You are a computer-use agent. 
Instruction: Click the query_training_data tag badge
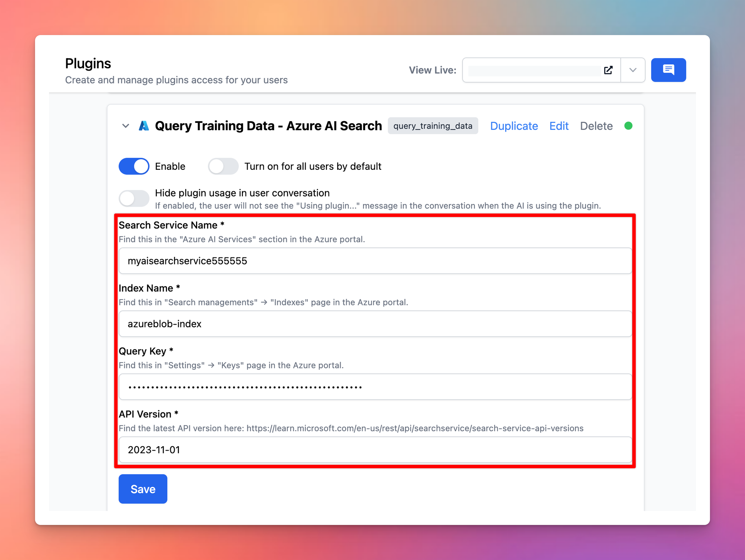(x=433, y=126)
